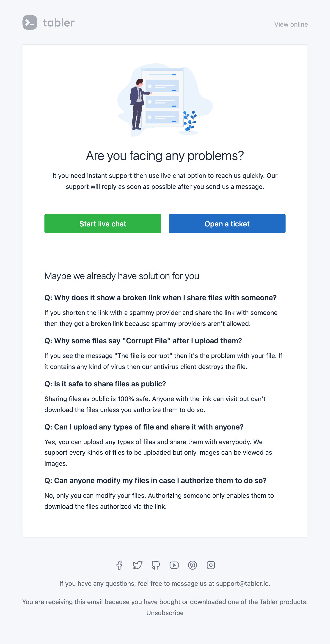Click the share files as public question
The width and height of the screenshot is (330, 644).
click(x=105, y=384)
